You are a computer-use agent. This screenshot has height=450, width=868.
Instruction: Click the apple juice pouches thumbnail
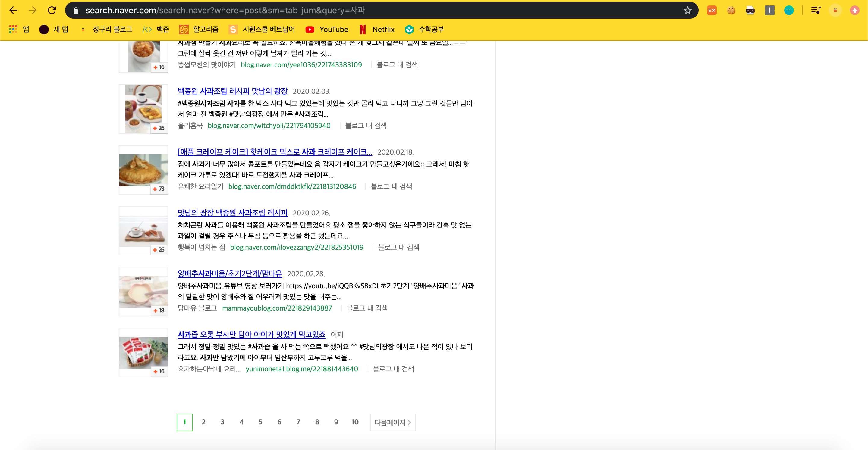coord(143,352)
